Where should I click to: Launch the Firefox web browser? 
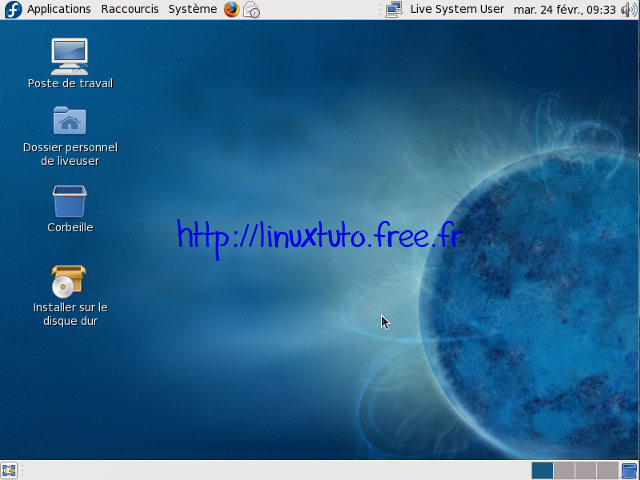click(231, 9)
